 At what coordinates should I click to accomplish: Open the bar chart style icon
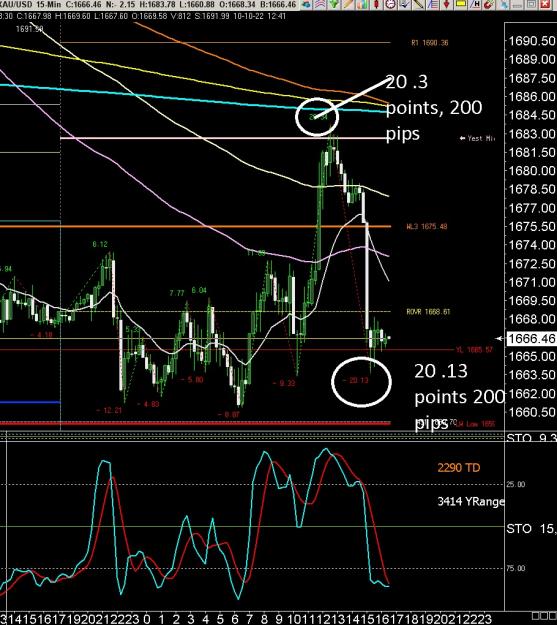click(362, 4)
